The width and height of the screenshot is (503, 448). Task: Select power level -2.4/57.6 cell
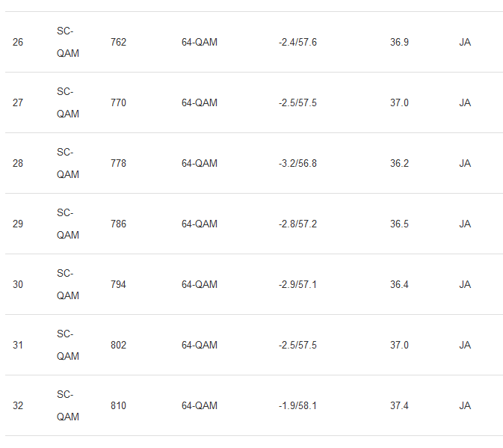click(297, 42)
